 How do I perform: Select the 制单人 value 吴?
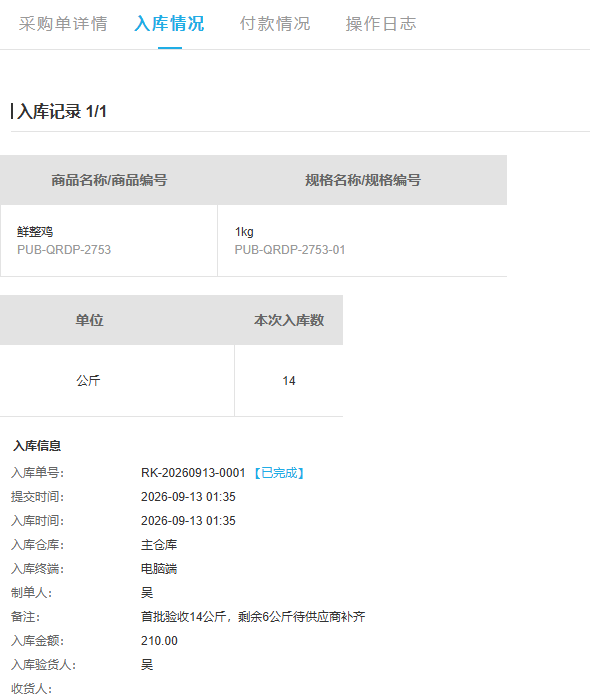147,593
